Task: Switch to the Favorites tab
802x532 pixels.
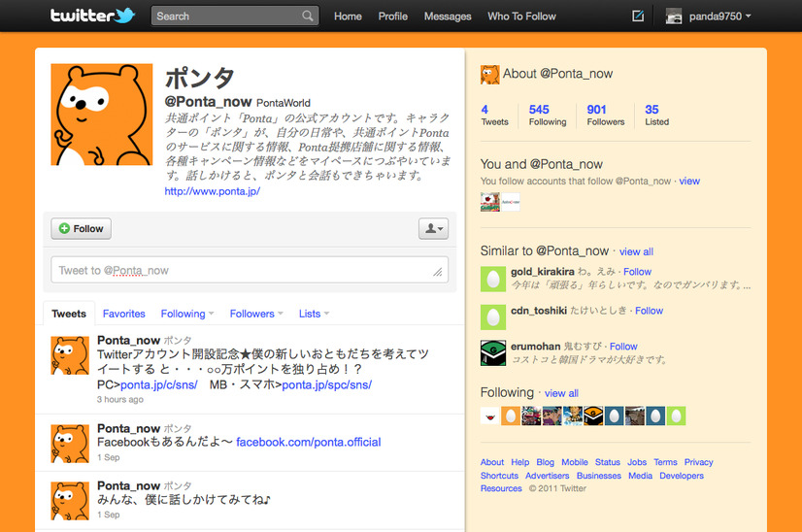Action: click(123, 314)
